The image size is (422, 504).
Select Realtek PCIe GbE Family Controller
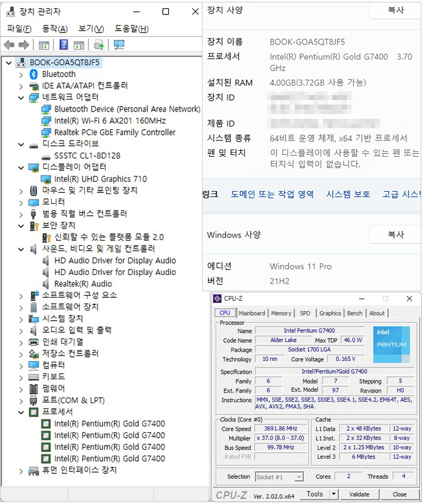pos(115,133)
